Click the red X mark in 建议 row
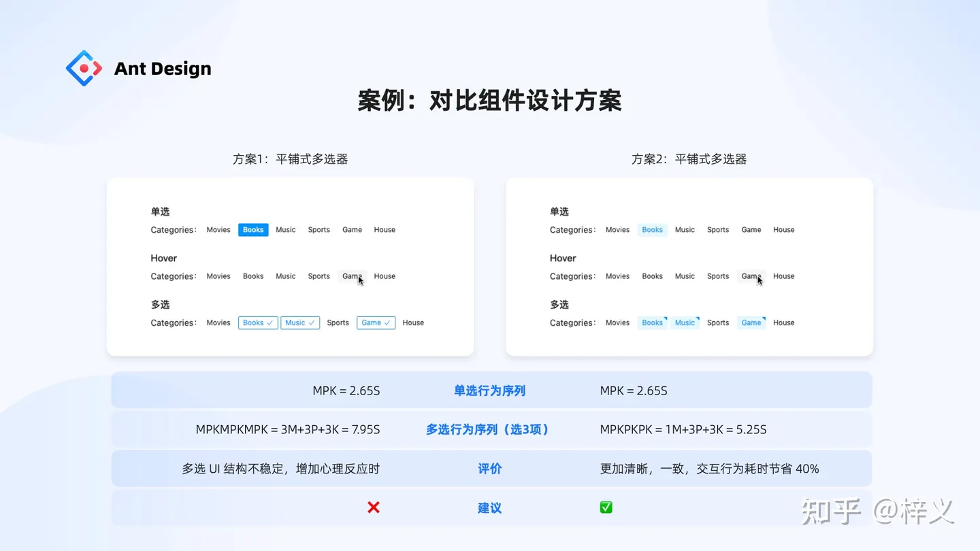Screen dimensions: 980x551 373,507
